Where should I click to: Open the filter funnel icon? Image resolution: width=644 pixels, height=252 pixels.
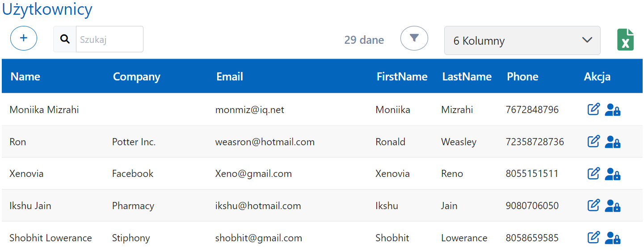click(414, 38)
